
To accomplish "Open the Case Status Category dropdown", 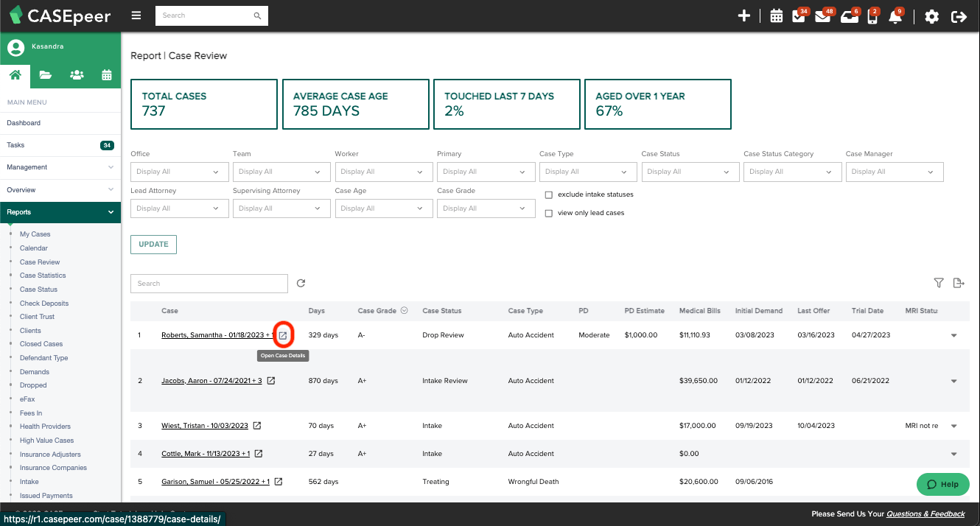I will tap(792, 172).
